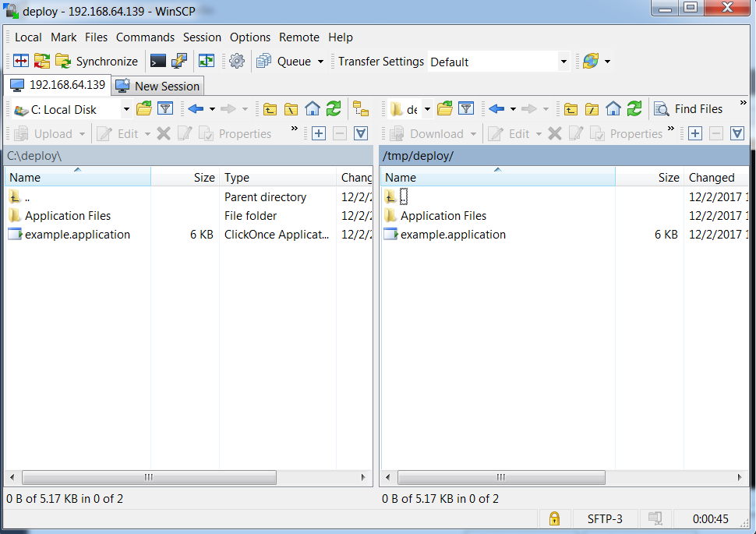The width and height of the screenshot is (756, 534).
Task: Click remote panel Home Directory icon
Action: pos(613,109)
